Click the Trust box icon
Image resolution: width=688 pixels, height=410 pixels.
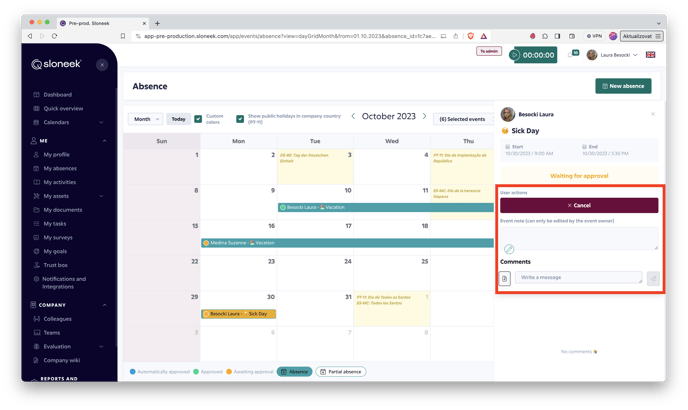point(36,265)
